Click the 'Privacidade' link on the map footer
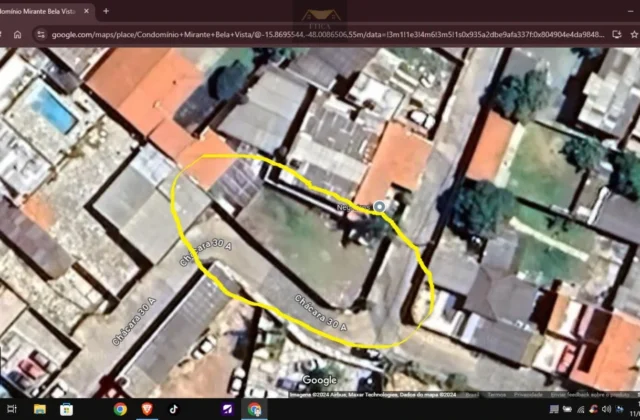Viewport: 640px width, 420px height. [528, 395]
